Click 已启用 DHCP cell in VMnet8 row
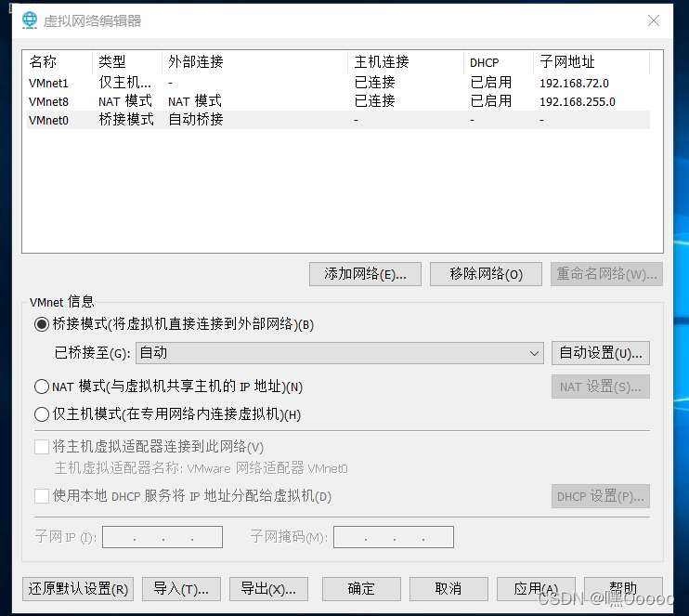 (x=491, y=101)
